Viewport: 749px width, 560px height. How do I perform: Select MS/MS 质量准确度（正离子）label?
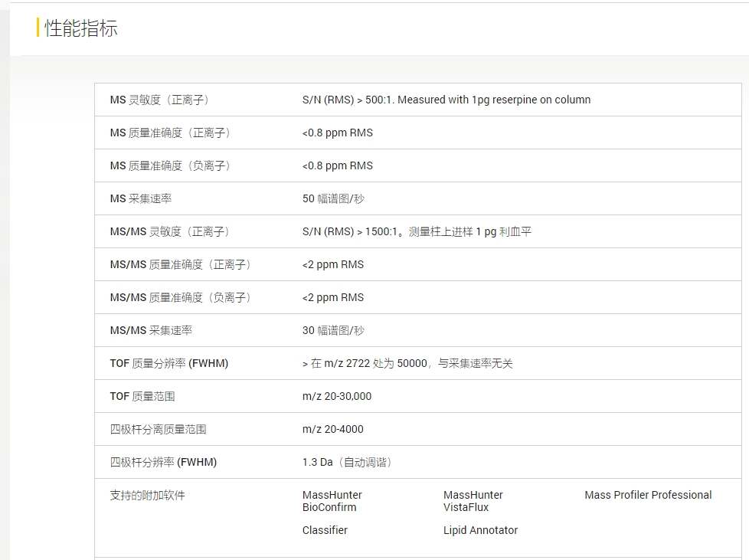pos(181,265)
